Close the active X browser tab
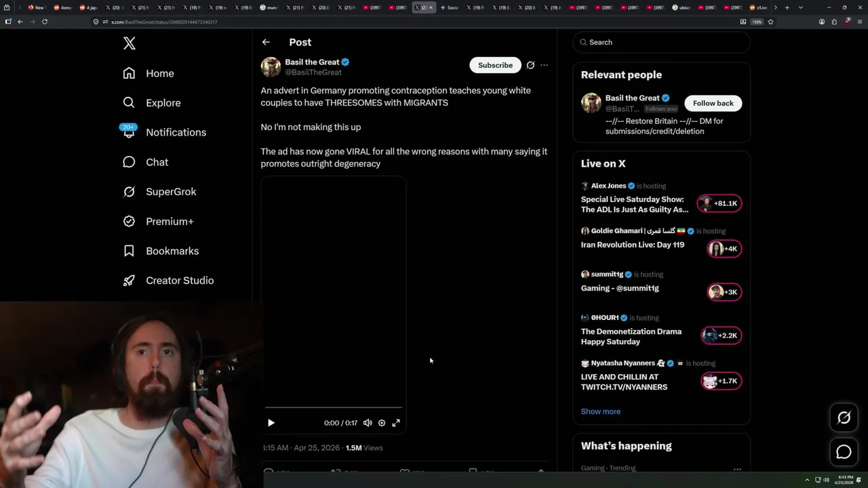Viewport: 868px width, 488px height. coord(431,7)
